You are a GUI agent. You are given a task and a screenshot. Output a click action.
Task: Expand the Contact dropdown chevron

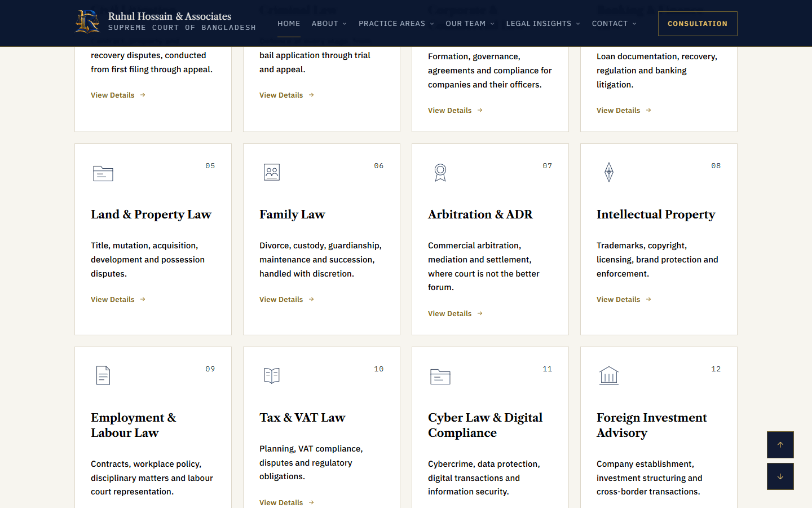pos(634,24)
